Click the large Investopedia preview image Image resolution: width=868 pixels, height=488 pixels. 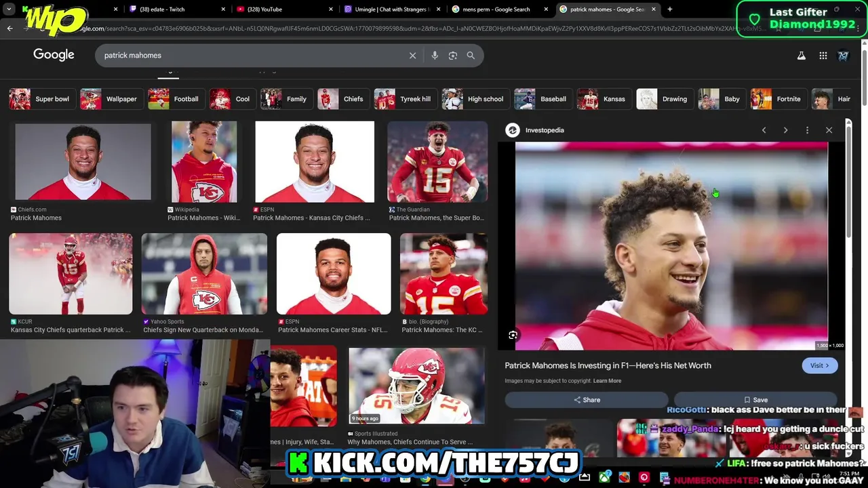(671, 246)
